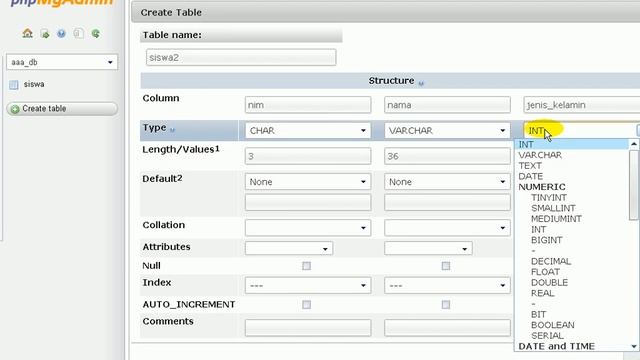Viewport: 640px width, 360px height.
Task: Open Collation dropdown for nama column
Action: point(447,228)
